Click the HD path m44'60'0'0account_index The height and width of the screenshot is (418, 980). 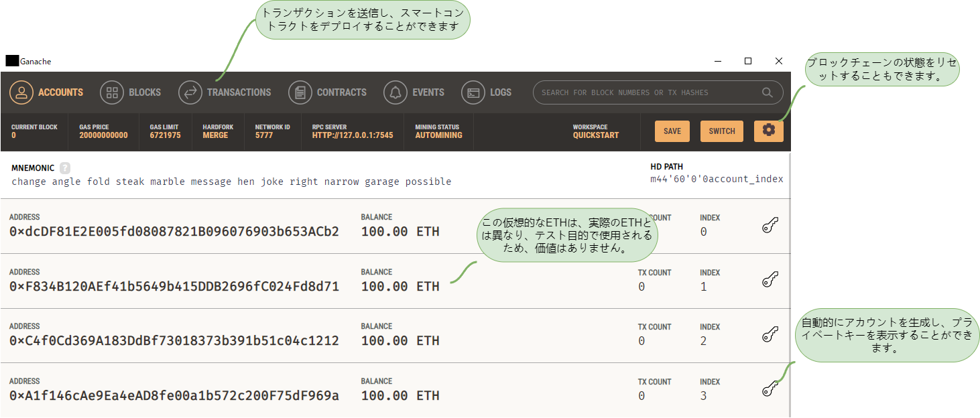pyautogui.click(x=717, y=179)
